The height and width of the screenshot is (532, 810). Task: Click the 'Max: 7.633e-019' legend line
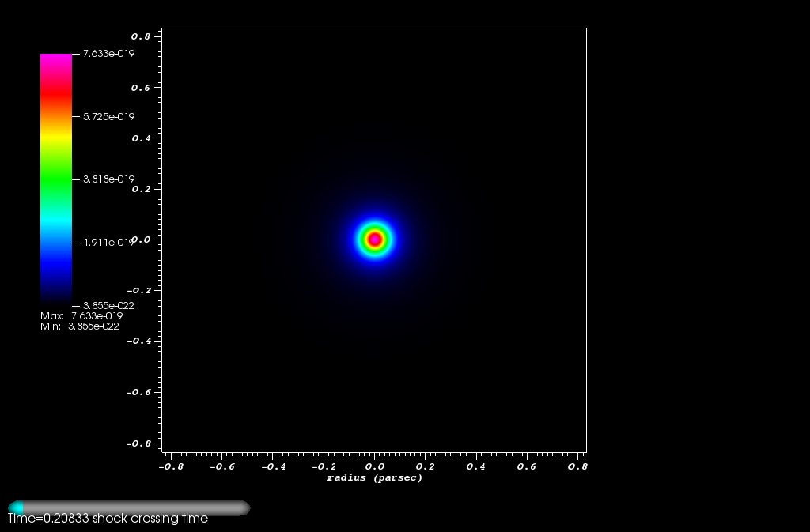click(81, 315)
